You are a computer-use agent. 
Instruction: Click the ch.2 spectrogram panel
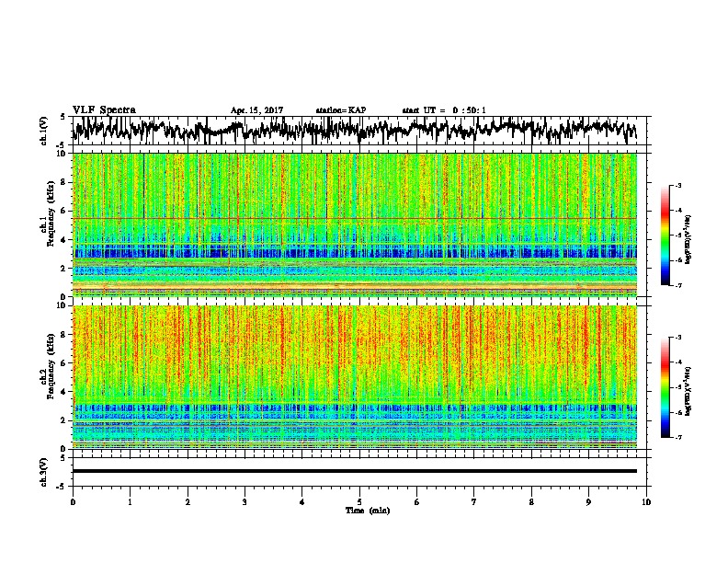pyautogui.click(x=354, y=377)
